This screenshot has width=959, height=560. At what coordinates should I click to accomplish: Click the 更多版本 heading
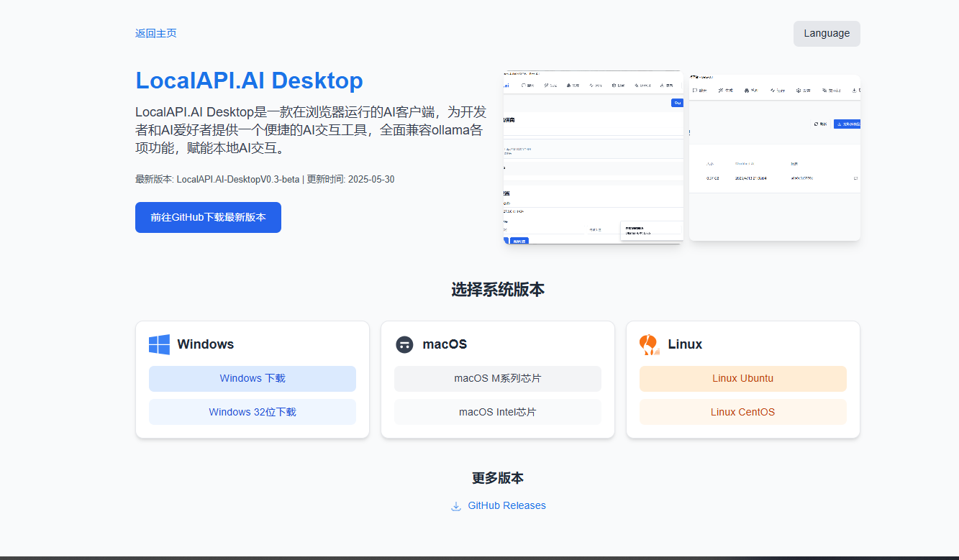click(x=498, y=478)
